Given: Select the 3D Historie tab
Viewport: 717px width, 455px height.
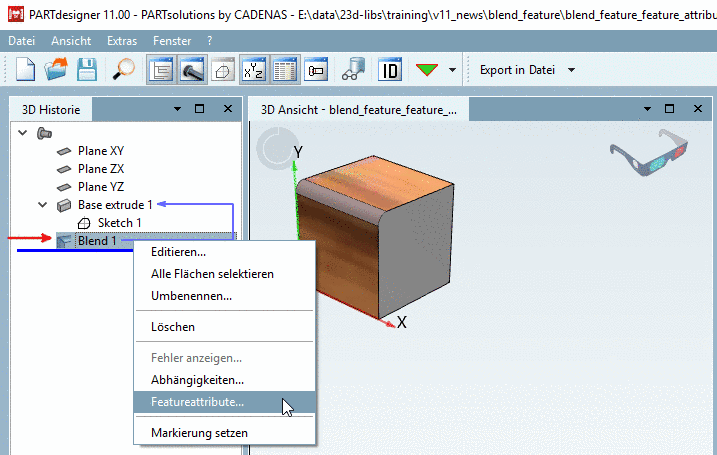Looking at the screenshot, I should tap(51, 110).
